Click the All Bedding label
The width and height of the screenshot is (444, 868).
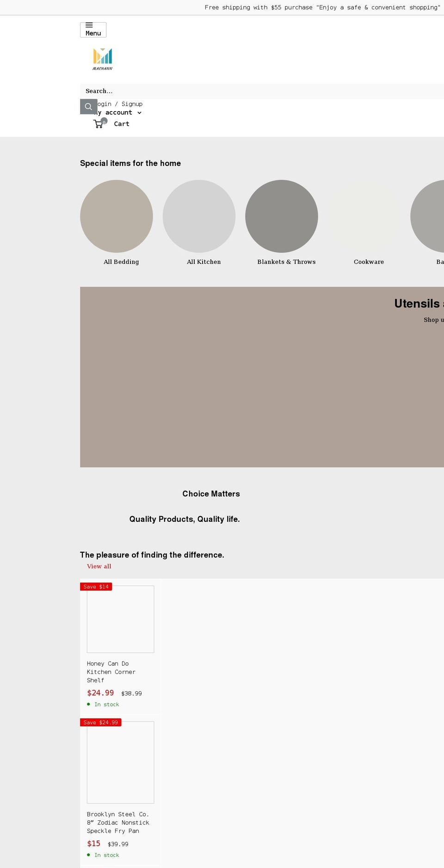pyautogui.click(x=121, y=262)
